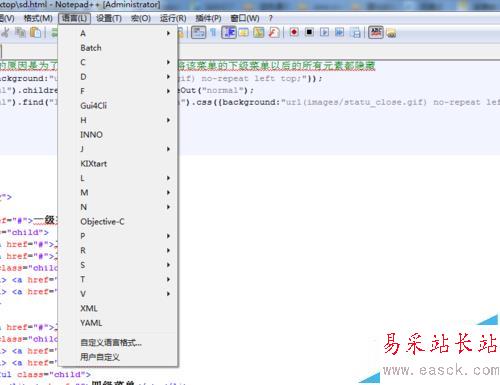Toggle show all characters pilcrow icon
The height and width of the screenshot is (385, 500).
[x=213, y=33]
